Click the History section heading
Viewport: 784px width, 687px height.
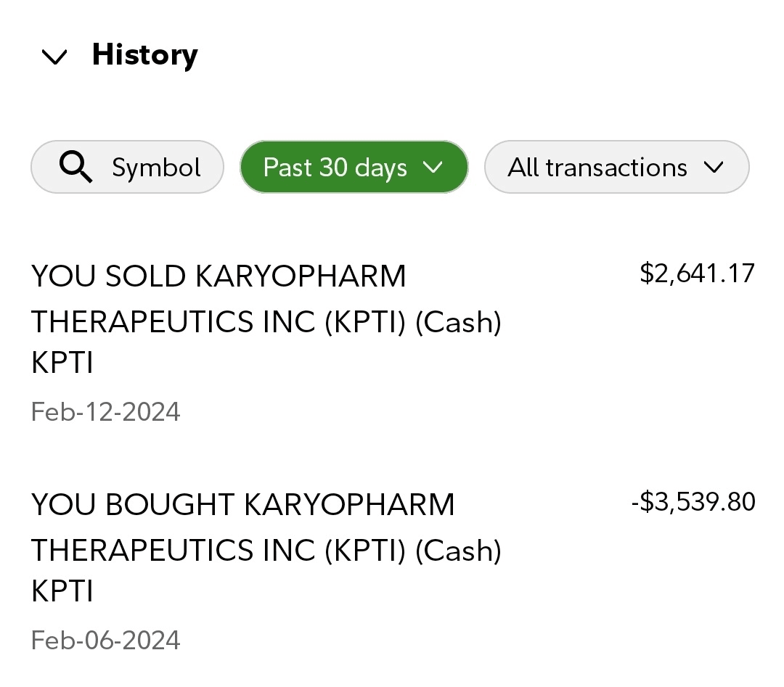(144, 55)
